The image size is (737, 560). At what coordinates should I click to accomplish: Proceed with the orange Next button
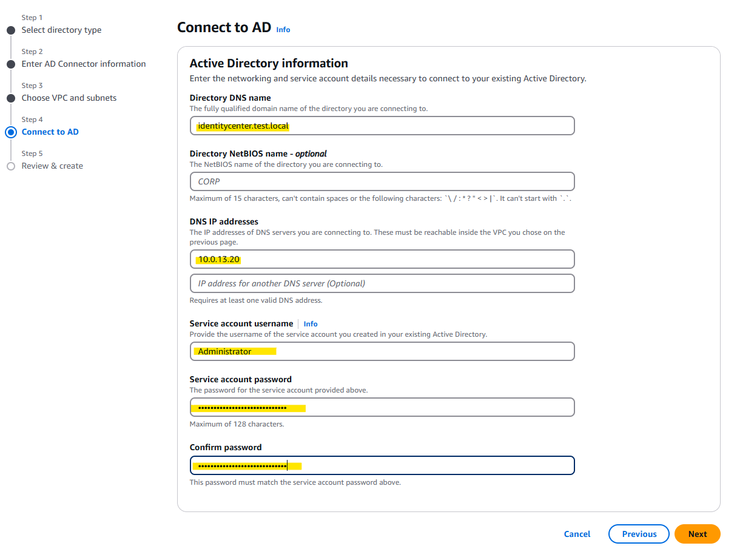(697, 534)
